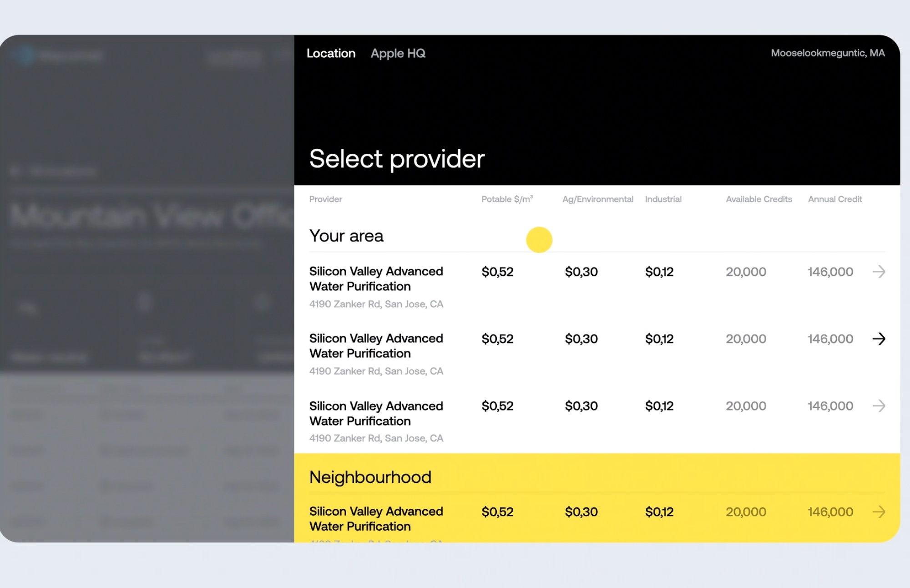Click third row address 4190 Zanker Rd

376,438
